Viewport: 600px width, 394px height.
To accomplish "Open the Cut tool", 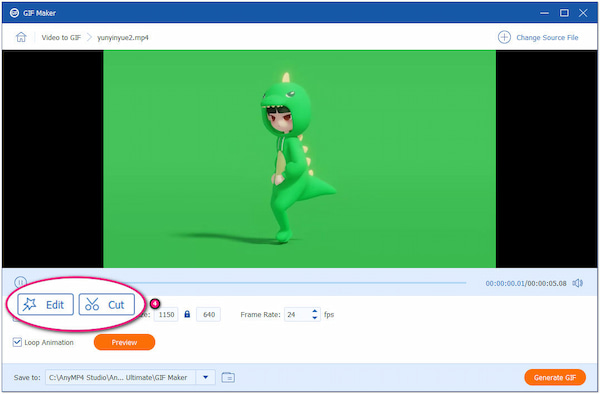I will tap(106, 304).
